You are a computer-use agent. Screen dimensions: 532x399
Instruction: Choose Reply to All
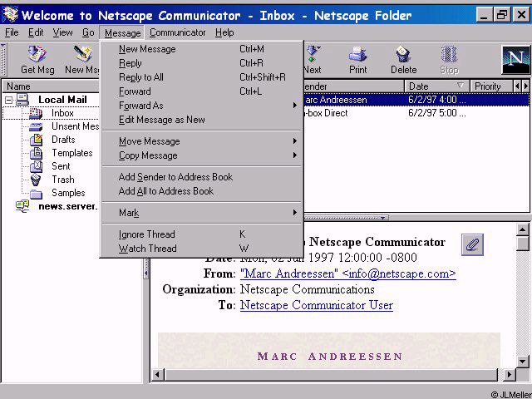click(201, 77)
